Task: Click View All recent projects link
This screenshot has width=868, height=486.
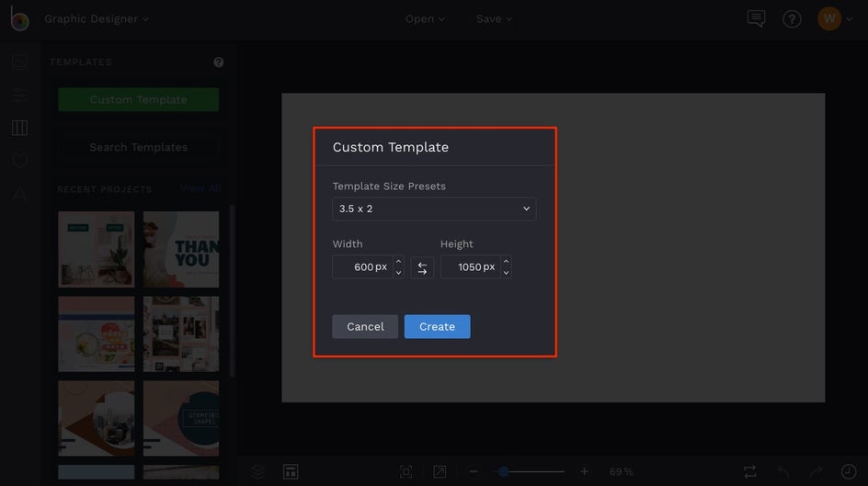Action: 200,188
